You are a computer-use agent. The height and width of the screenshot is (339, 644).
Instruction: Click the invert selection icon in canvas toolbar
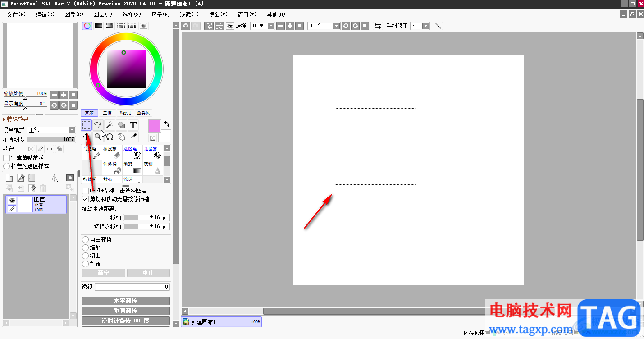point(219,26)
